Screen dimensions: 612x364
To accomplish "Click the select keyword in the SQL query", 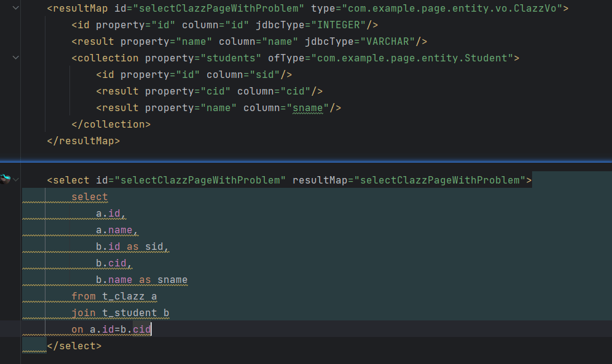I will 88,196.
